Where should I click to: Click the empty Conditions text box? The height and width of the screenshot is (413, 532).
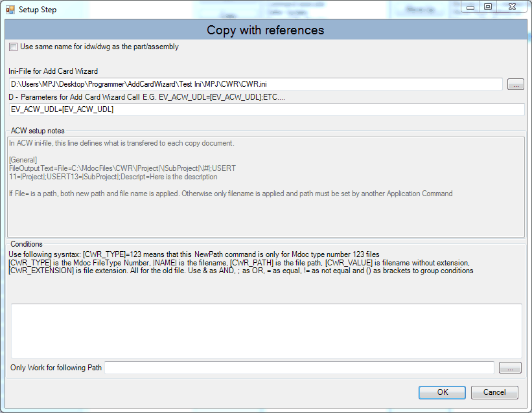[x=266, y=330]
